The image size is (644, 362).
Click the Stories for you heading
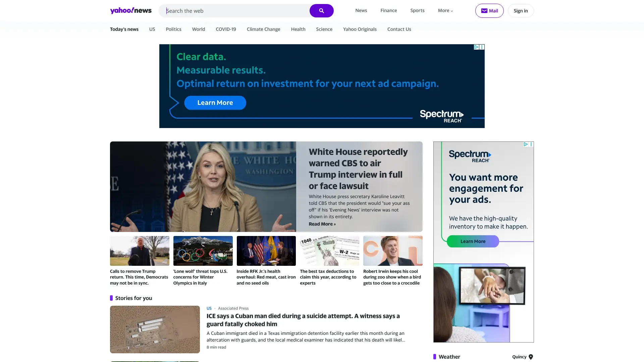(x=133, y=298)
